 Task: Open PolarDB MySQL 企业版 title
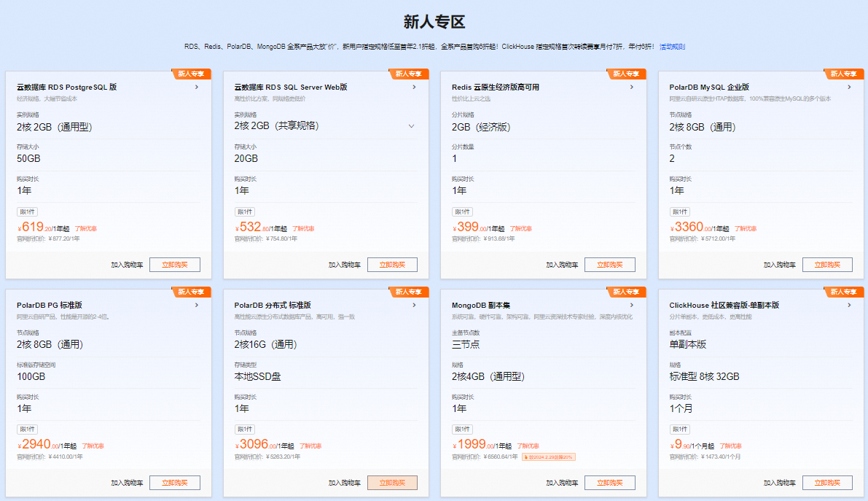point(709,87)
